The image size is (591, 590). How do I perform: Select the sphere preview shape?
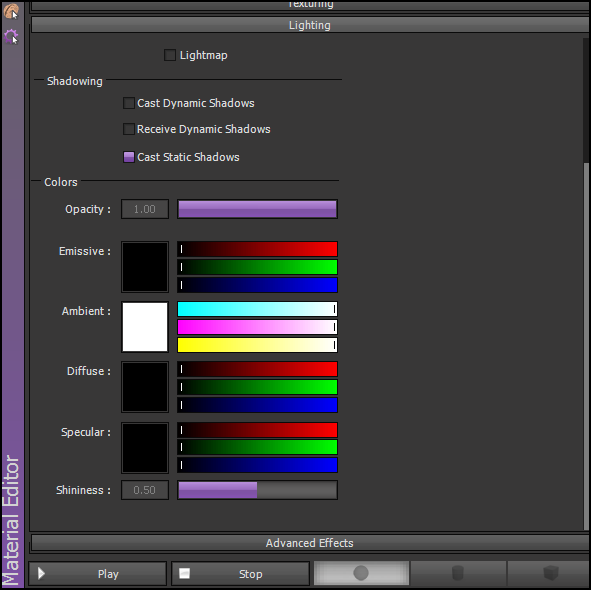pyautogui.click(x=361, y=573)
